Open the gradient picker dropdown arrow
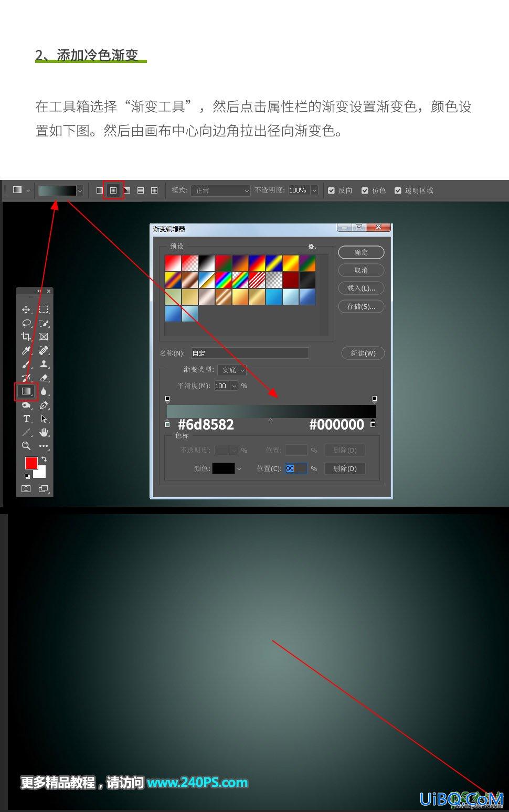The image size is (509, 812). coord(80,190)
